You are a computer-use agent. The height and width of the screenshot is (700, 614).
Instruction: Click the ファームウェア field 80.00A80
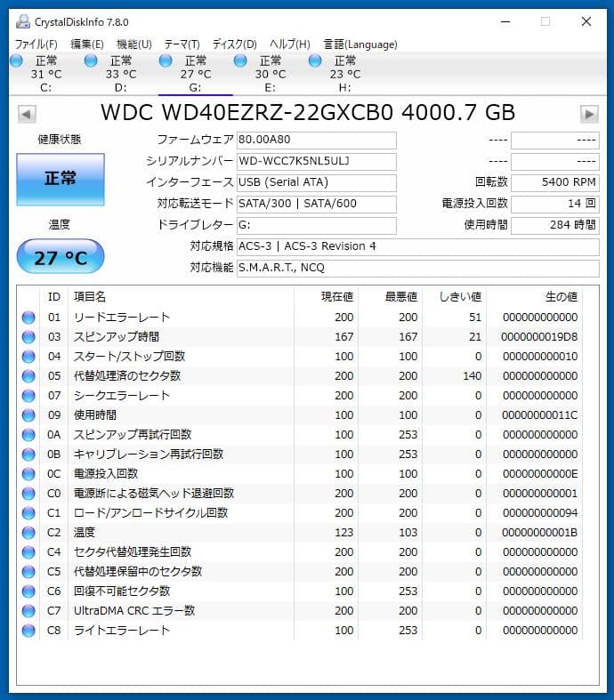tap(316, 141)
